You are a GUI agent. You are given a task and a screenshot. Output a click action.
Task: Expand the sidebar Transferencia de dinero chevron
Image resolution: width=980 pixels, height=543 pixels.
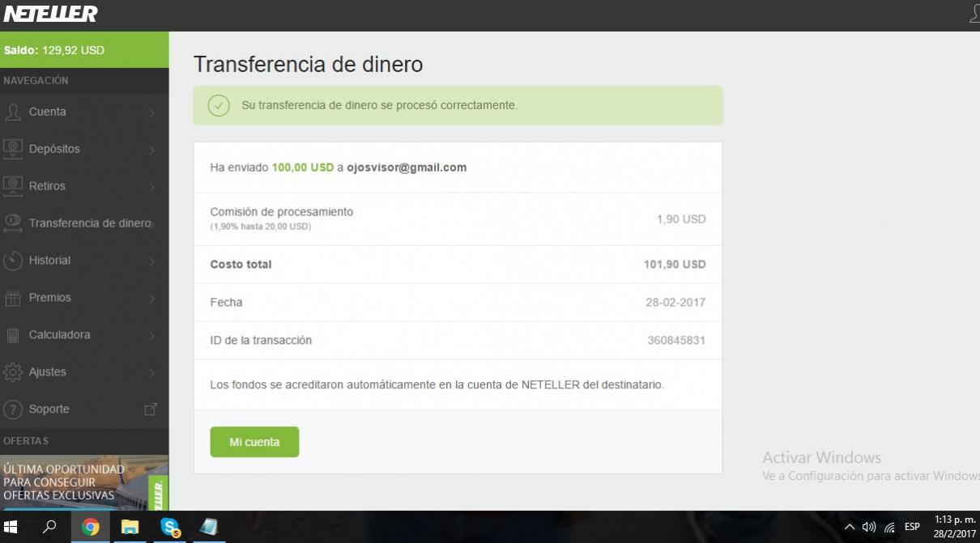tap(153, 224)
